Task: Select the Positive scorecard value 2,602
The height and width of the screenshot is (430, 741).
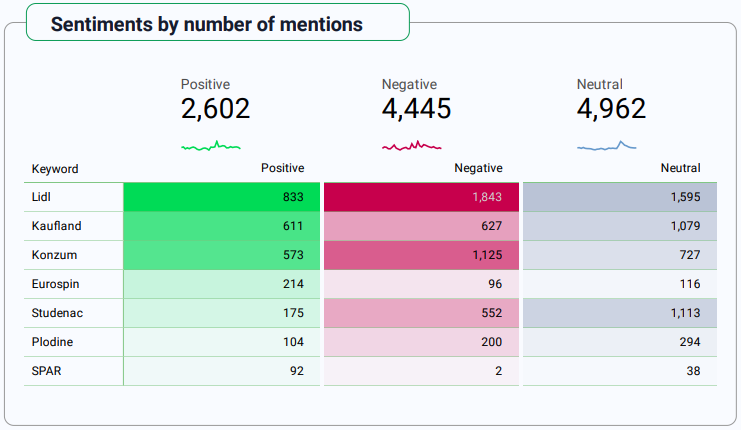Action: point(215,109)
